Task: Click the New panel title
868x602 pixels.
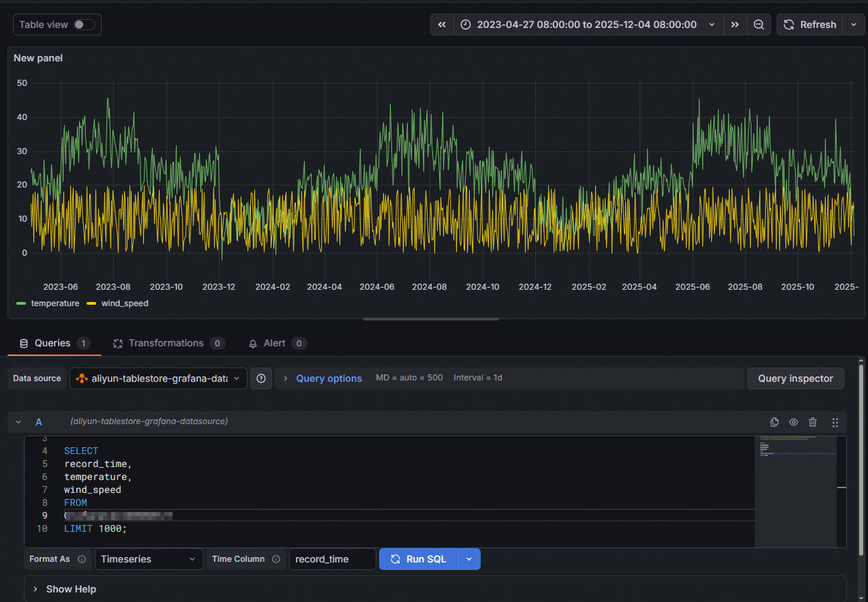Action: click(38, 58)
